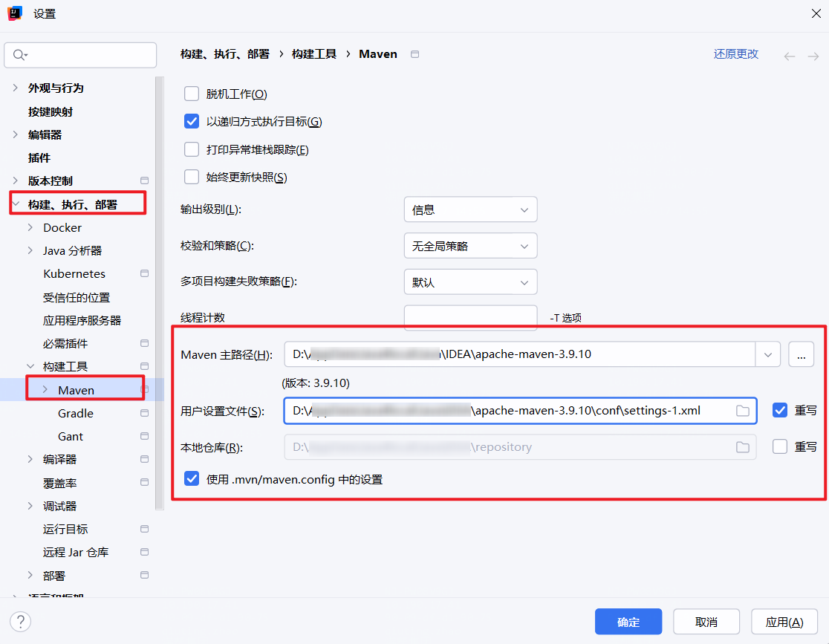
Task: Browse folder icon for user settings file
Action: (743, 411)
